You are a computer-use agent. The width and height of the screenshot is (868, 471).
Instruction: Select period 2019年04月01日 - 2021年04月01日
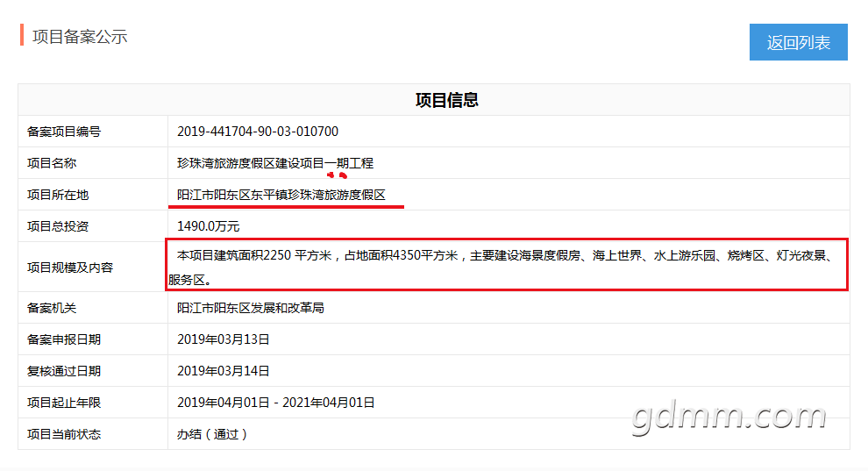275,403
